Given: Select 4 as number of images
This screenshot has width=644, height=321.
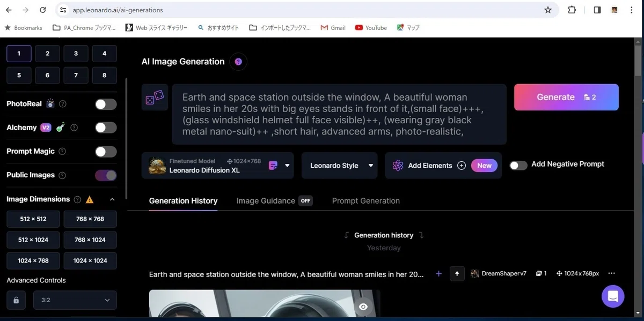Looking at the screenshot, I should point(104,53).
